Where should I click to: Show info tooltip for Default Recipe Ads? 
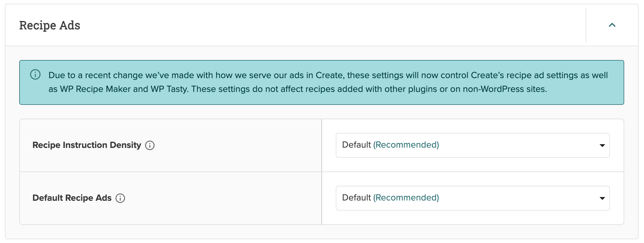pyautogui.click(x=120, y=198)
